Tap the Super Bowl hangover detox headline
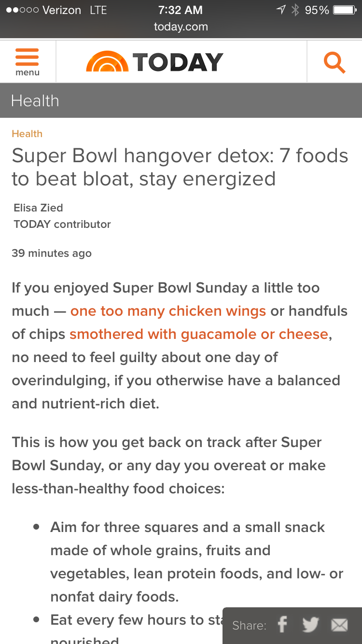 tap(180, 167)
